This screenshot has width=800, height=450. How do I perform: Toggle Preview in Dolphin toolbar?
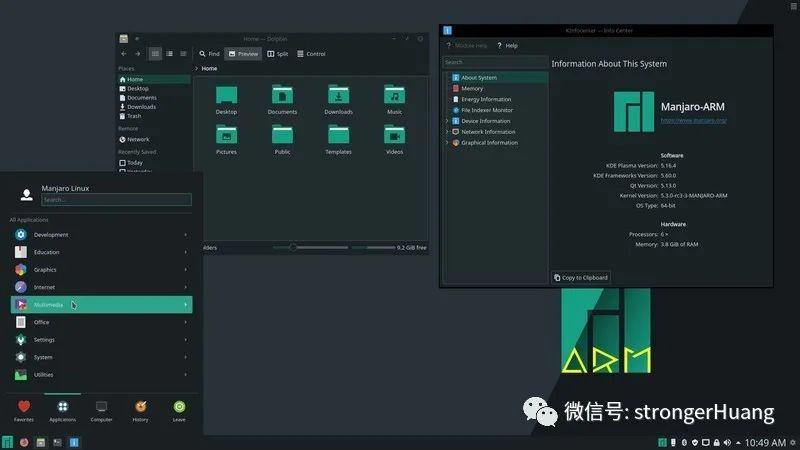pos(243,54)
